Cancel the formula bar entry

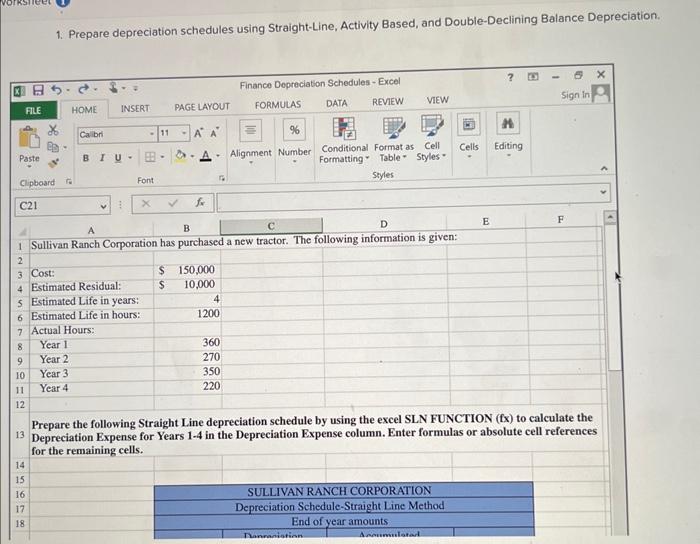(146, 203)
